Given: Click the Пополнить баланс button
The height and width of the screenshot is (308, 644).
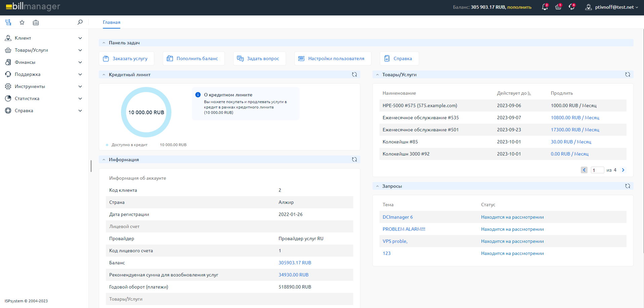Looking at the screenshot, I should coord(194,58).
